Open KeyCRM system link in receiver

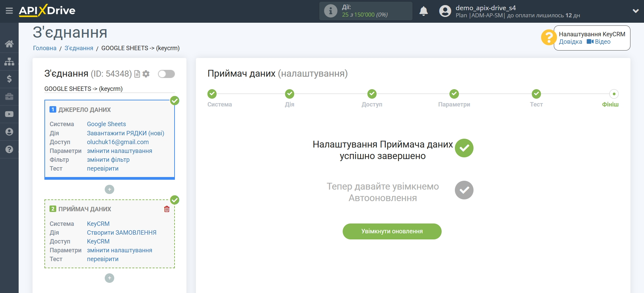[x=98, y=224]
